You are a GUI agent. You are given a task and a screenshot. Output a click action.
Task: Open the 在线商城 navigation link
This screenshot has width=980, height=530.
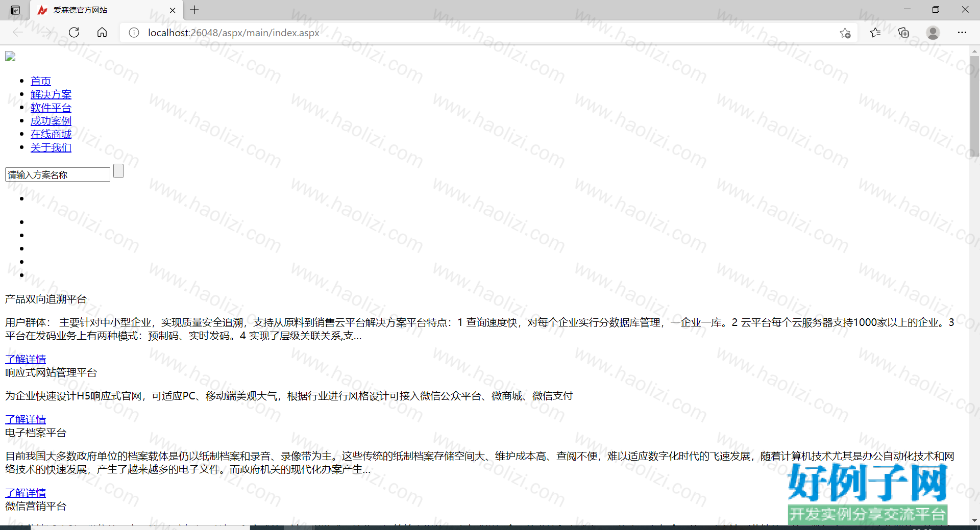click(51, 134)
